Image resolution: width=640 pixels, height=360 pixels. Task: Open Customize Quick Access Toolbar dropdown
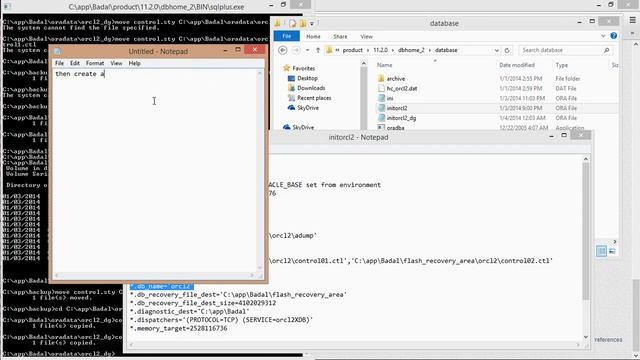click(312, 24)
